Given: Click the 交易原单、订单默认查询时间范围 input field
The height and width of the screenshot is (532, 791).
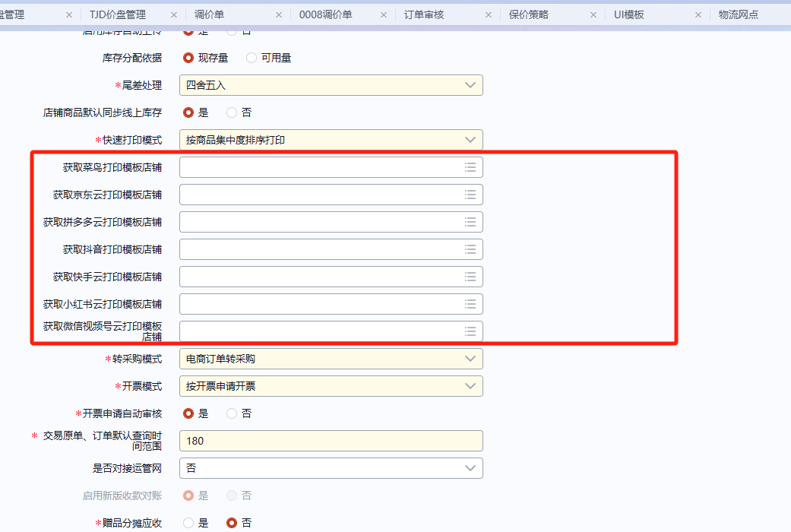Looking at the screenshot, I should 331,441.
